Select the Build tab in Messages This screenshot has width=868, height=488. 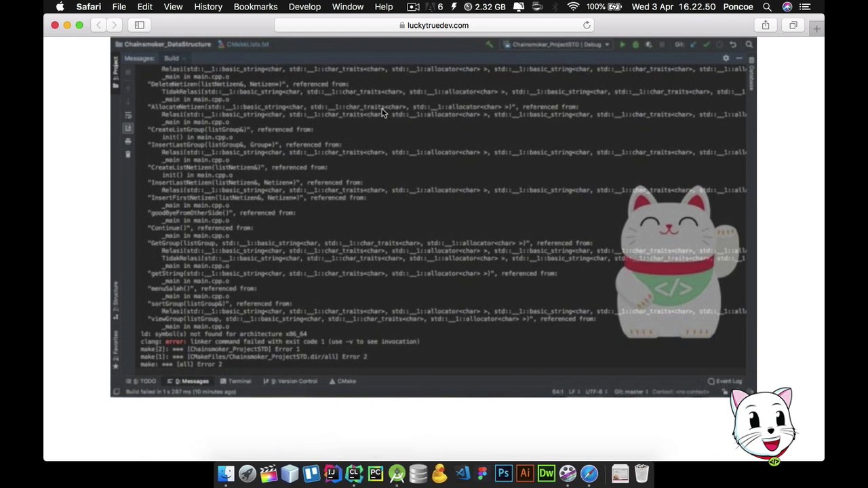172,58
